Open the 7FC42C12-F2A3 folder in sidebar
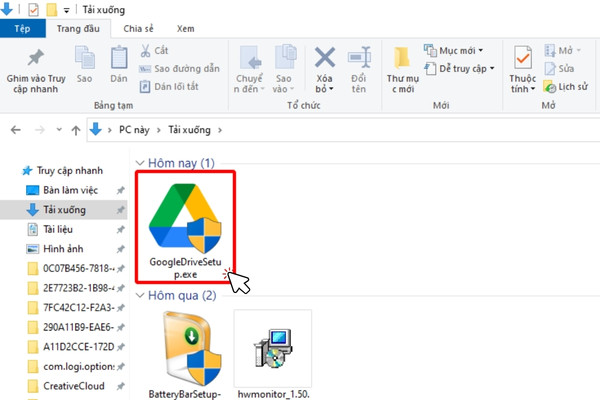The image size is (600, 400). pos(73,307)
